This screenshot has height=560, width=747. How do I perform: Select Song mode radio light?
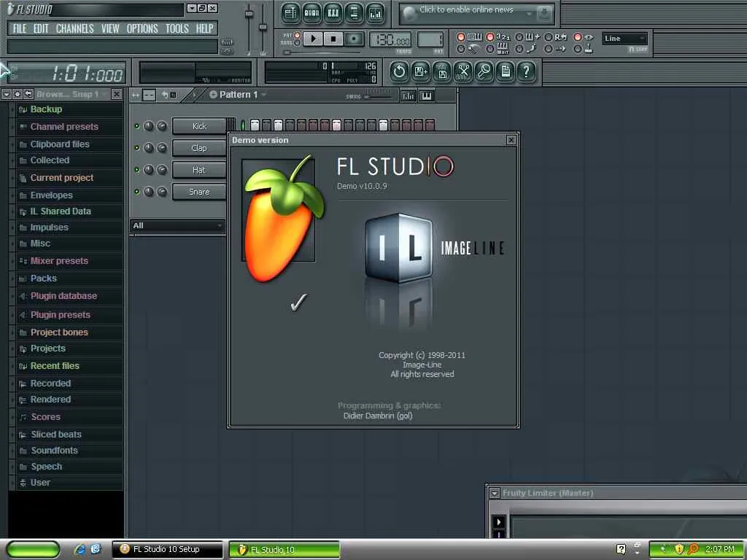(x=298, y=43)
